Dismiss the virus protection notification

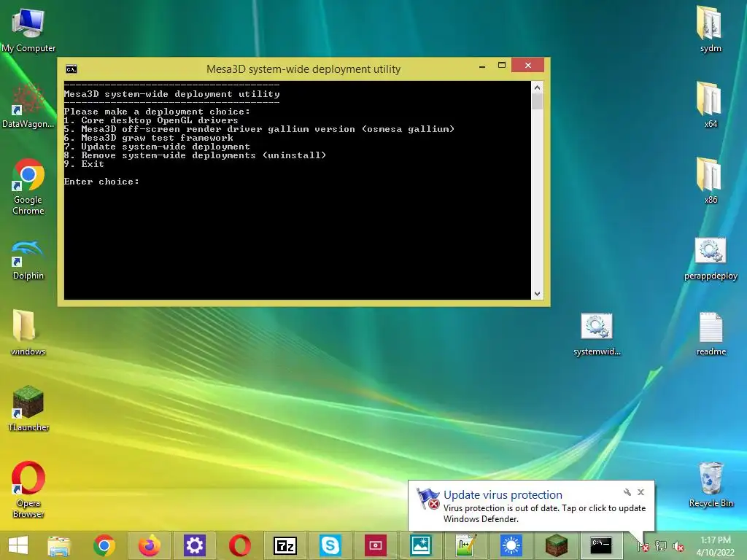640,492
